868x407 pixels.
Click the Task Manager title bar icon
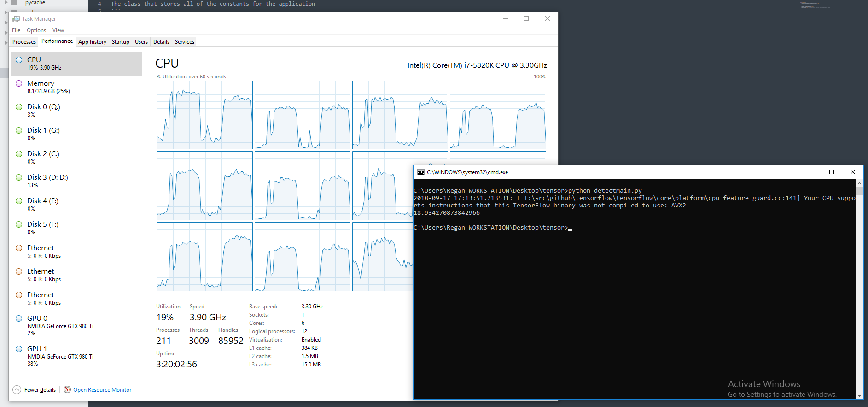coord(16,19)
